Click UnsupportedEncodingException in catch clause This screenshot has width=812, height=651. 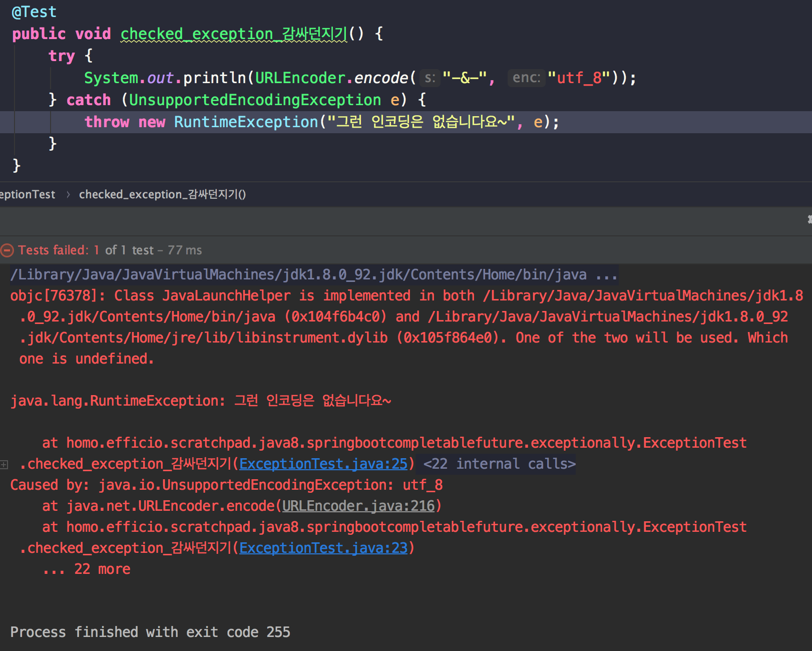255,100
